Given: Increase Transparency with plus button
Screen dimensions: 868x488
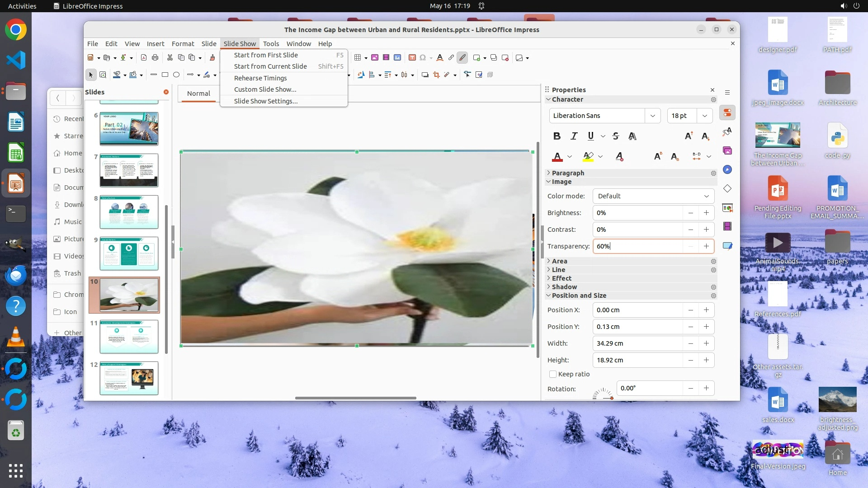Looking at the screenshot, I should (x=706, y=246).
